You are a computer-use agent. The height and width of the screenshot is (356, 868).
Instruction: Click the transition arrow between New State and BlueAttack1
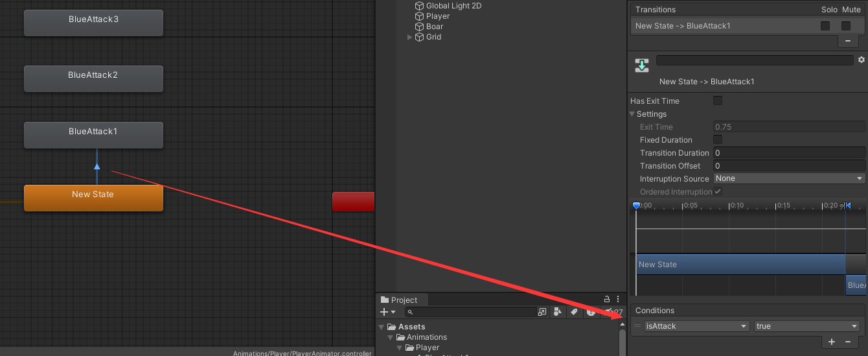97,167
